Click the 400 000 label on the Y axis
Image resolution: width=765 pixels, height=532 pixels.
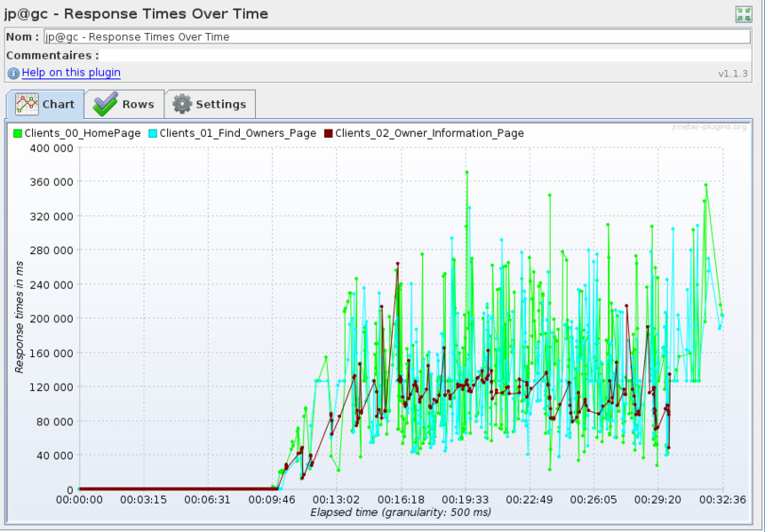52,147
